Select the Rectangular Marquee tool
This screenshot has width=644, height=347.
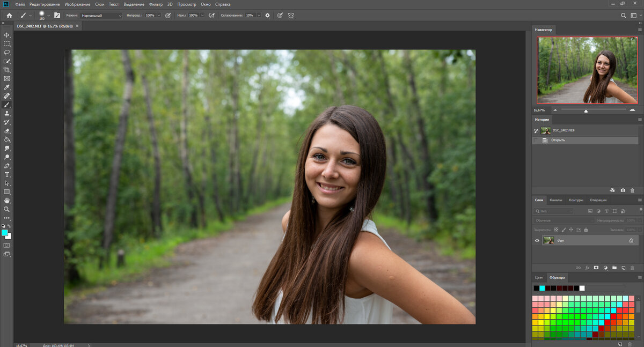(x=7, y=43)
